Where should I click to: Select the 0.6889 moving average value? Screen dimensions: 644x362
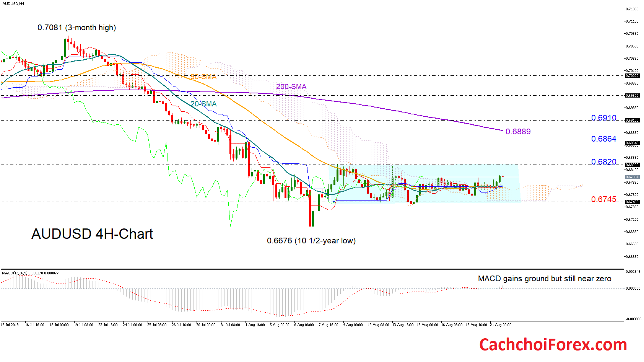[518, 132]
